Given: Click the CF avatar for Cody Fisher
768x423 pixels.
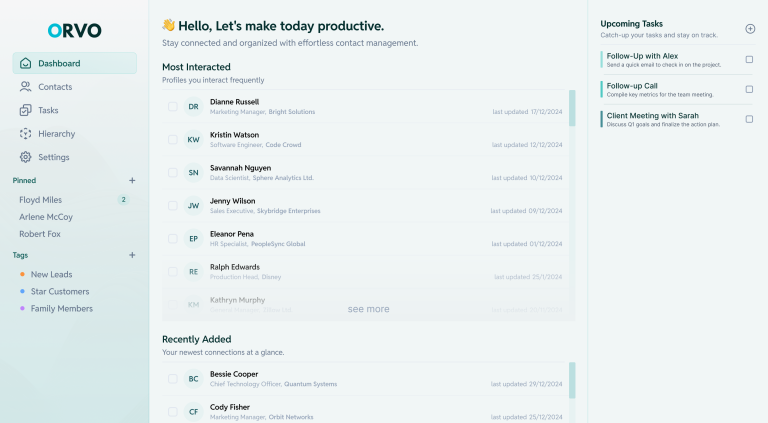Looking at the screenshot, I should tap(193, 412).
